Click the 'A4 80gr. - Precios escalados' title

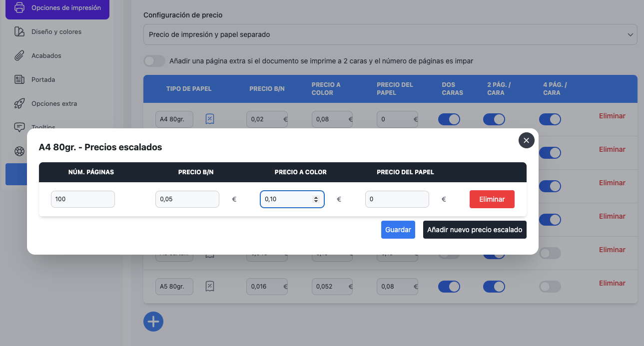100,147
